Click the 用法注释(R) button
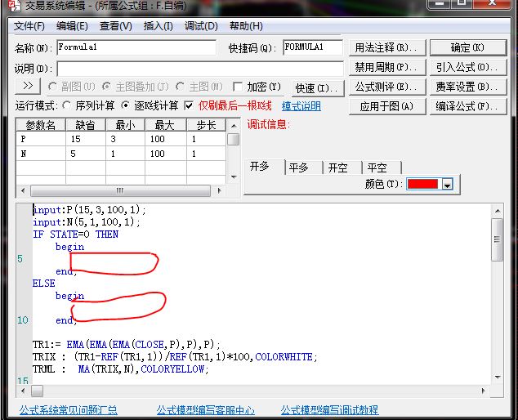The image size is (518, 420). tap(387, 47)
